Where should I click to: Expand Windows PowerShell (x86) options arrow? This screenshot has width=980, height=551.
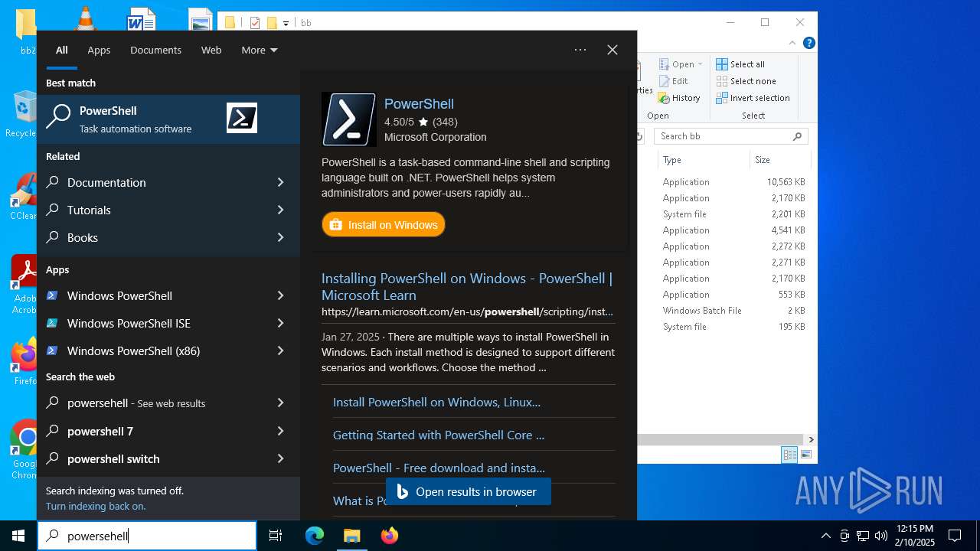280,350
